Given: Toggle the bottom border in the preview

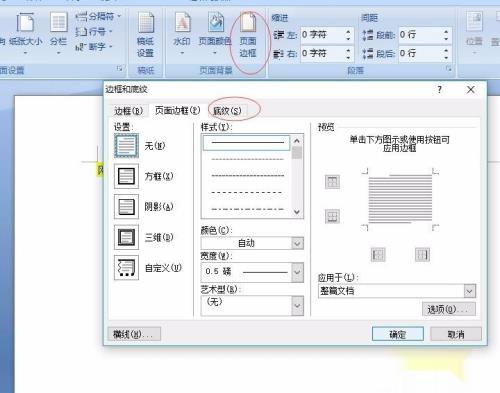Looking at the screenshot, I should [x=332, y=216].
